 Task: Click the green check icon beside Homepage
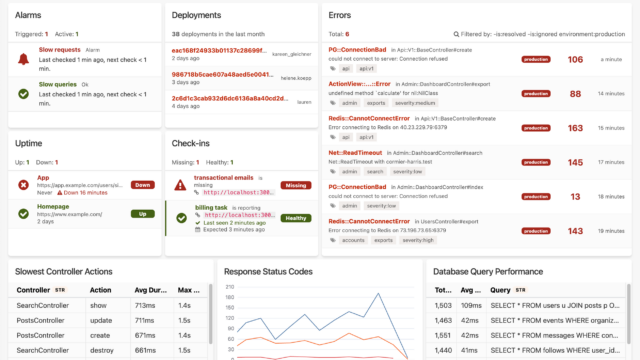24,213
